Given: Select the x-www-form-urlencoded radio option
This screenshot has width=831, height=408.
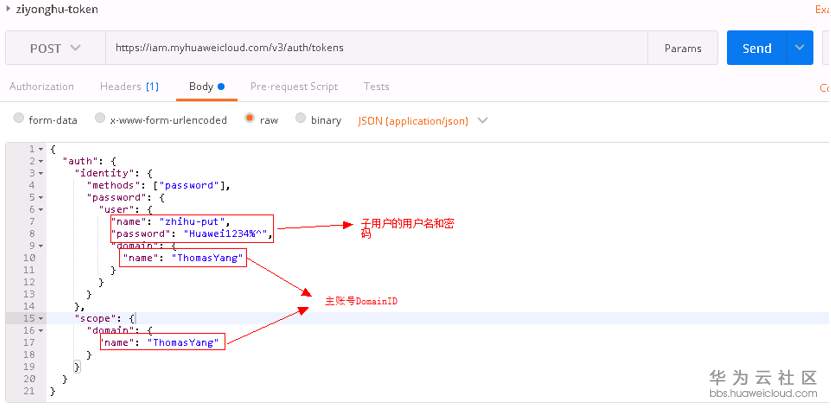Looking at the screenshot, I should (100, 119).
